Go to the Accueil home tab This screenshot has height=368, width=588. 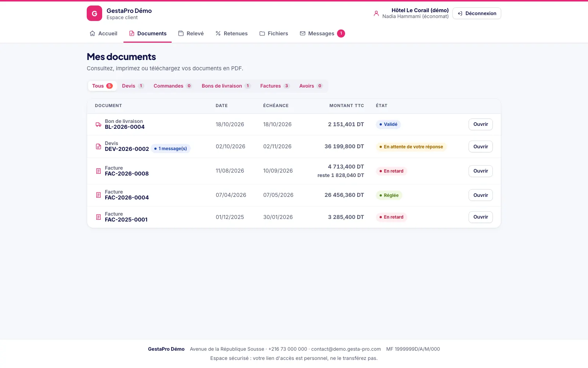[x=104, y=33]
